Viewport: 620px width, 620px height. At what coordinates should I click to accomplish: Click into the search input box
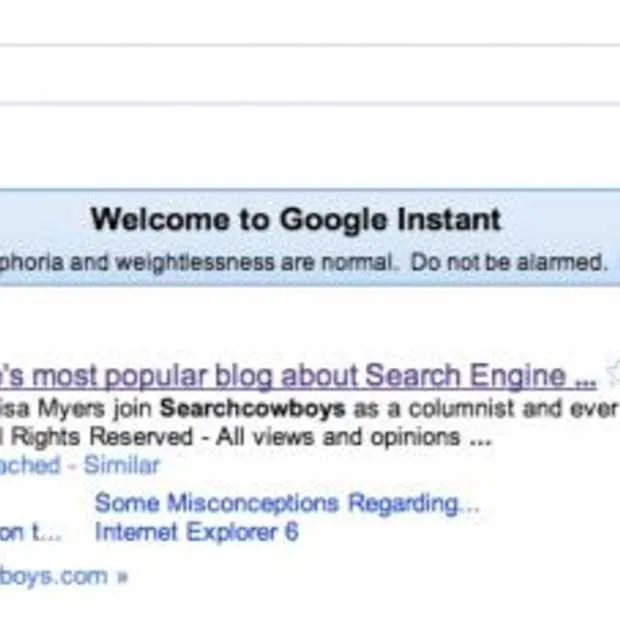click(300, 75)
